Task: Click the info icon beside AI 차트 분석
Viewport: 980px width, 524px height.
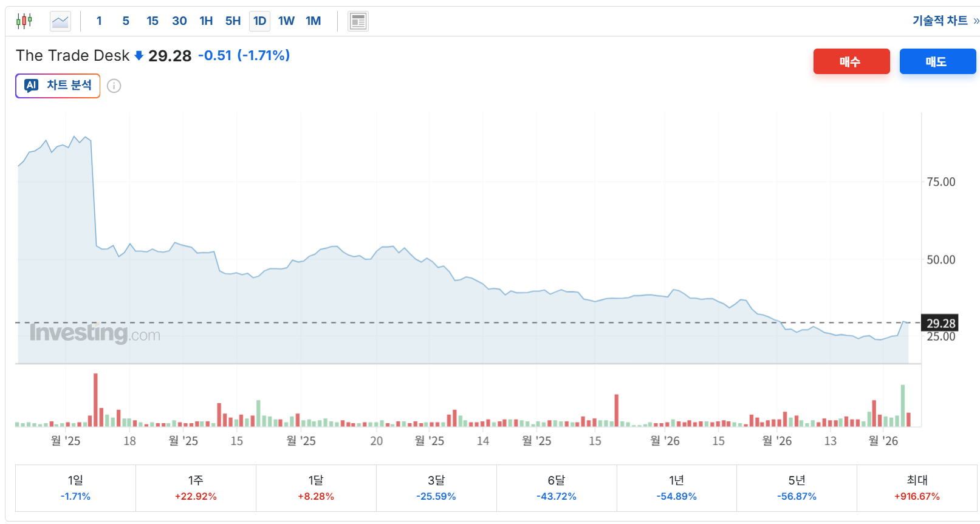Action: pos(114,86)
